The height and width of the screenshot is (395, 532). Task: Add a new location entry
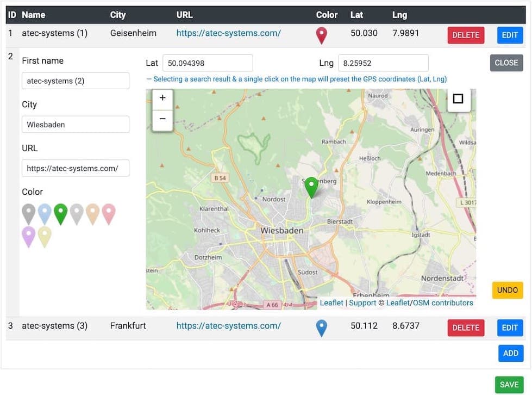[x=510, y=354]
